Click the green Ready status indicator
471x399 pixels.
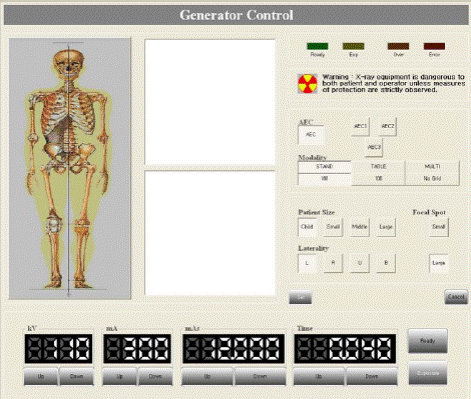point(317,46)
